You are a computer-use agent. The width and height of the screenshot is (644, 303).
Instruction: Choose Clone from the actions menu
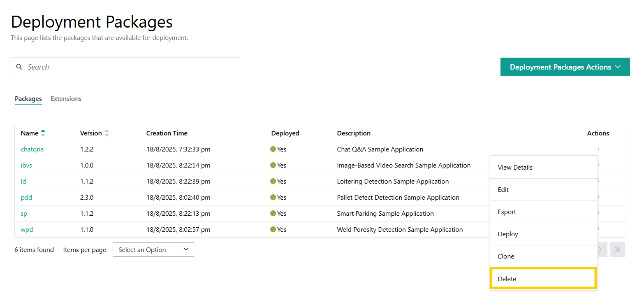coord(506,256)
